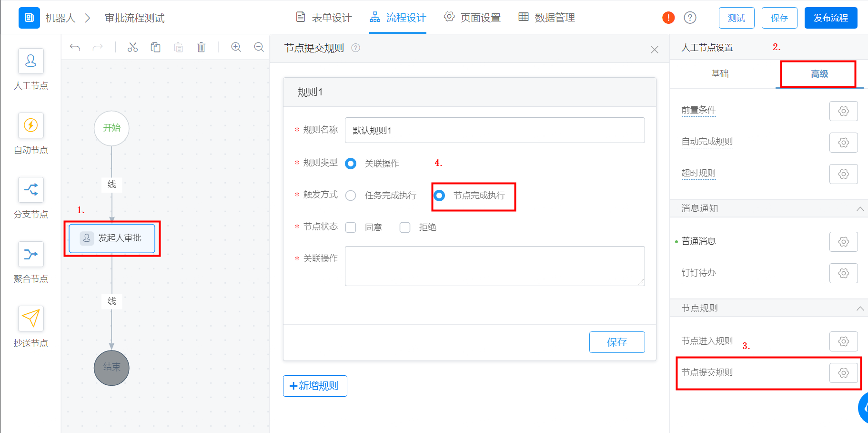Click the delete (trash) toolbar icon
The height and width of the screenshot is (433, 868).
[x=202, y=47]
